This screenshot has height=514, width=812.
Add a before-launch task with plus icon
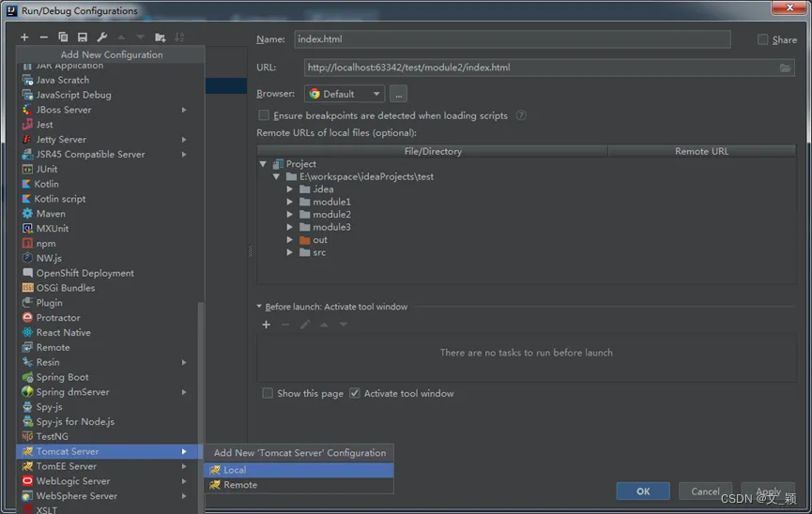(x=267, y=325)
